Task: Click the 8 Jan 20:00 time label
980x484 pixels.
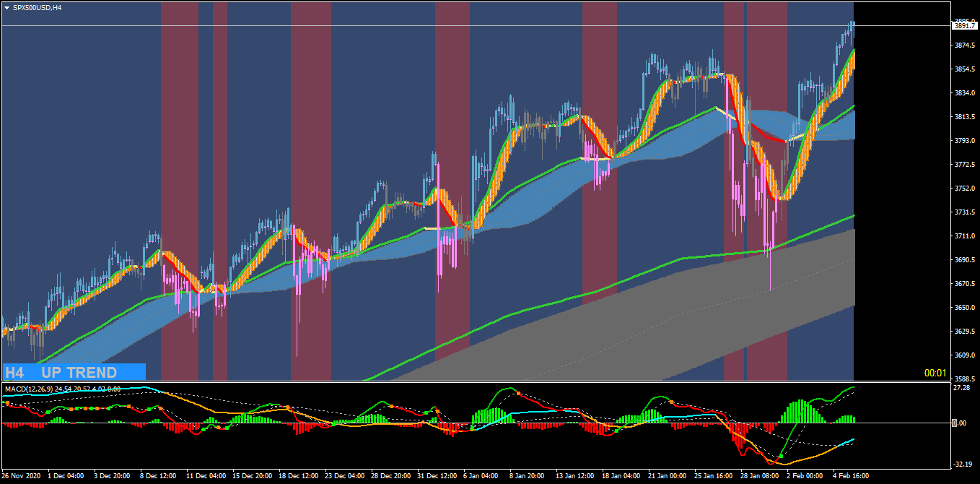Action: tap(528, 476)
